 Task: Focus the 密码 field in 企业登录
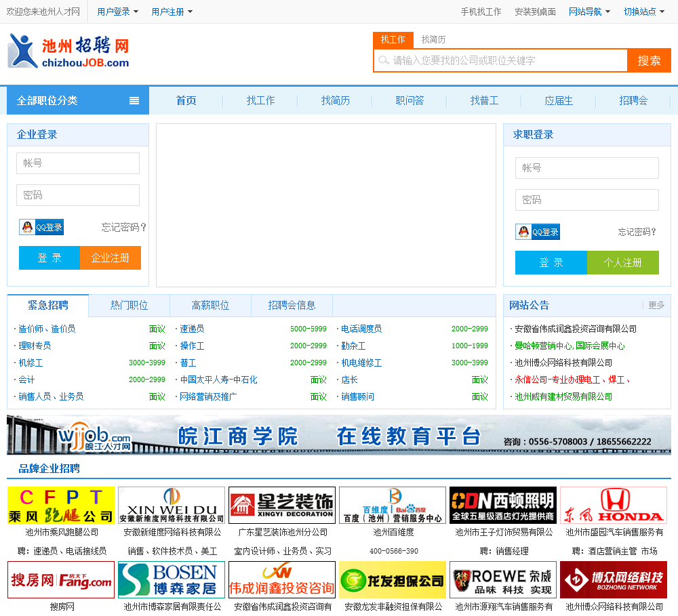[x=78, y=195]
